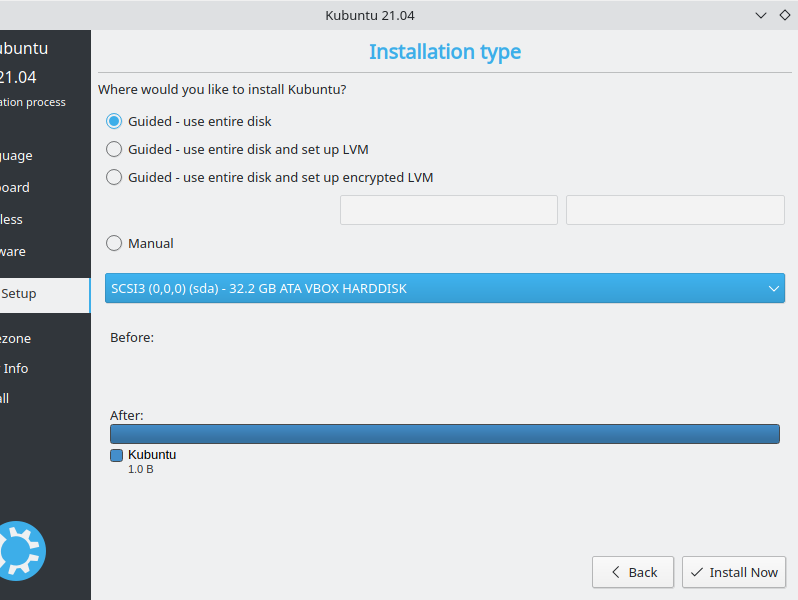Select the Disk Setup step in sidebar

(20, 294)
